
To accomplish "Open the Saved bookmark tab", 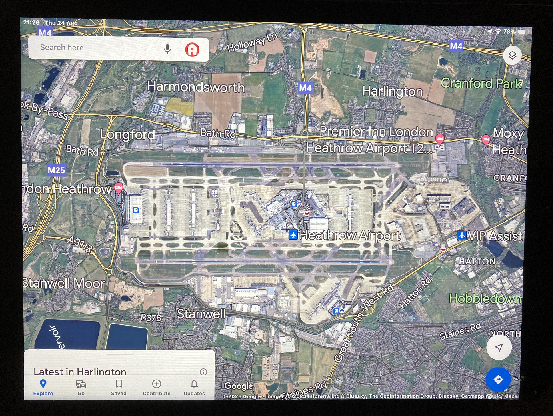I will pyautogui.click(x=119, y=387).
